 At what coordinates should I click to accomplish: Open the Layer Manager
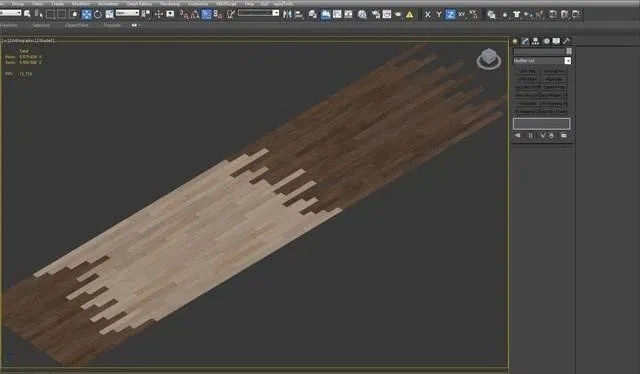[313, 15]
